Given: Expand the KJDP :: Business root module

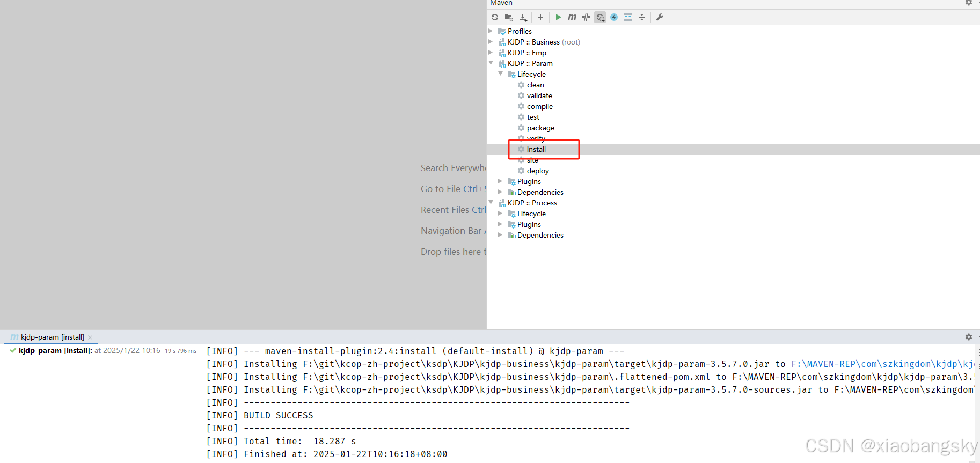Looking at the screenshot, I should coord(491,42).
